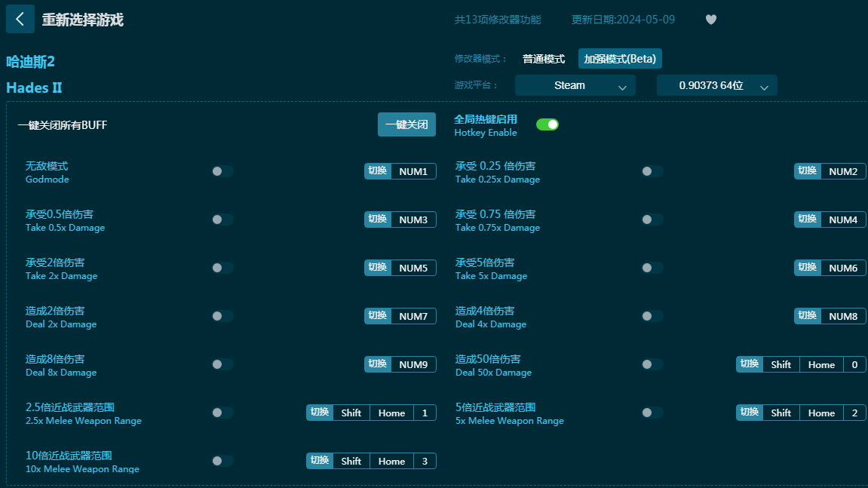
Task: Click 切换 for Deal 4x Damage
Action: pos(807,316)
